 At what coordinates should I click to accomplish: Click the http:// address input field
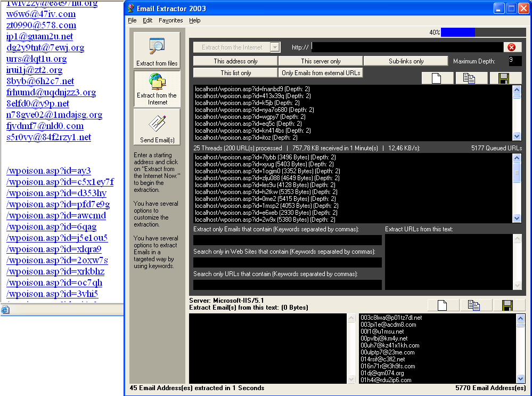[407, 47]
